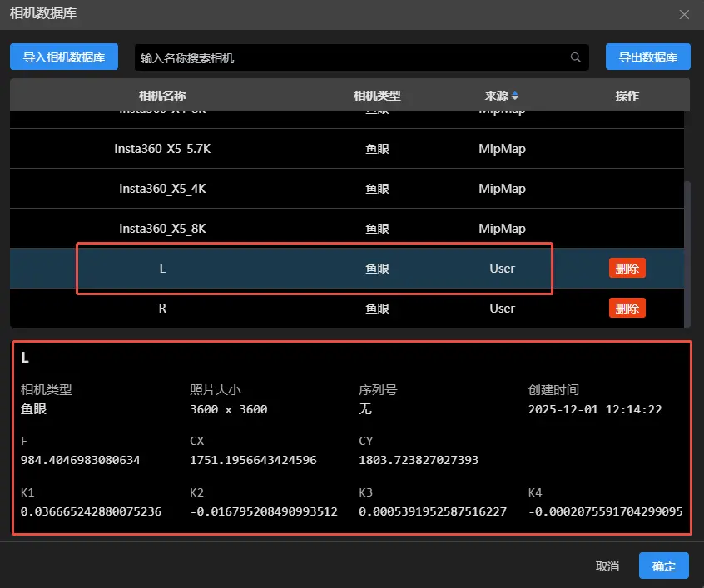Click the 相机类型 column header
Image resolution: width=704 pixels, height=588 pixels.
[377, 96]
